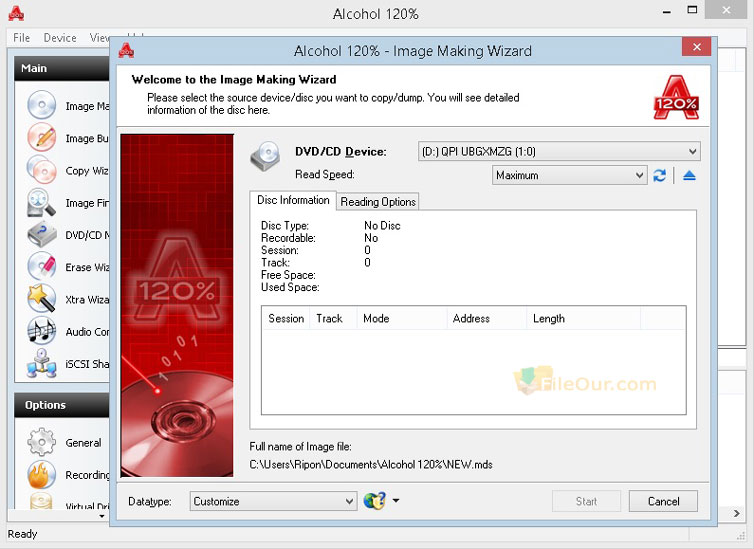Open Image Finder magnifier icon
This screenshot has height=549, width=754.
(41, 202)
